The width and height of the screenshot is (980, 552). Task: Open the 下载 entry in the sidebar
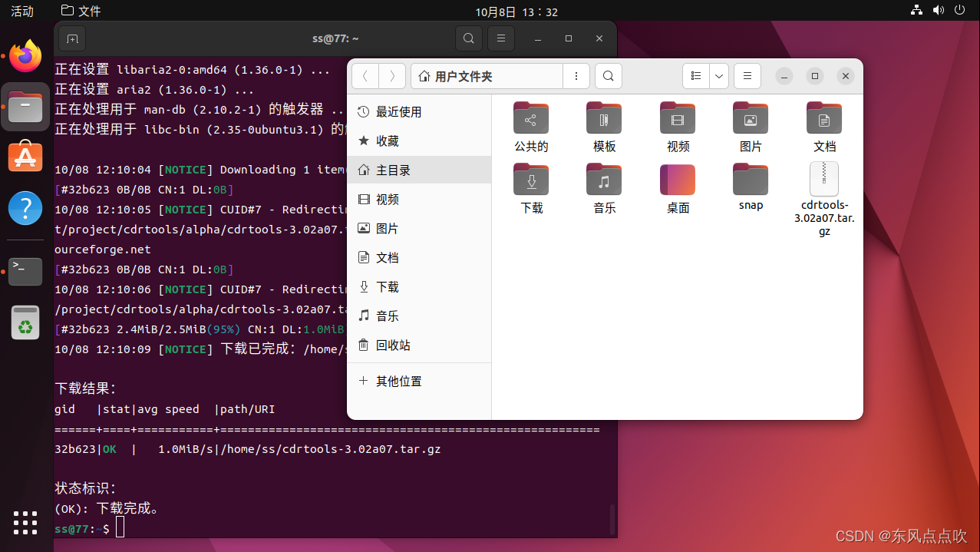[387, 286]
